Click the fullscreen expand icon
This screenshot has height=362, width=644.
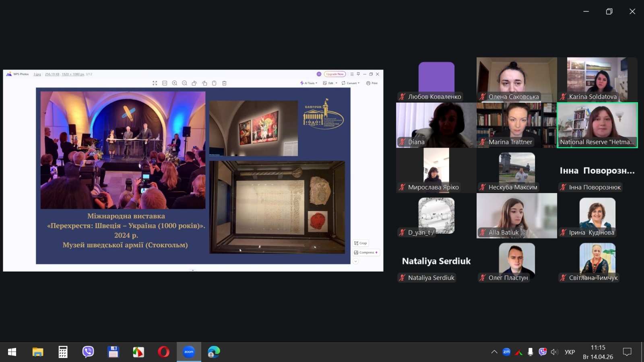(x=155, y=83)
